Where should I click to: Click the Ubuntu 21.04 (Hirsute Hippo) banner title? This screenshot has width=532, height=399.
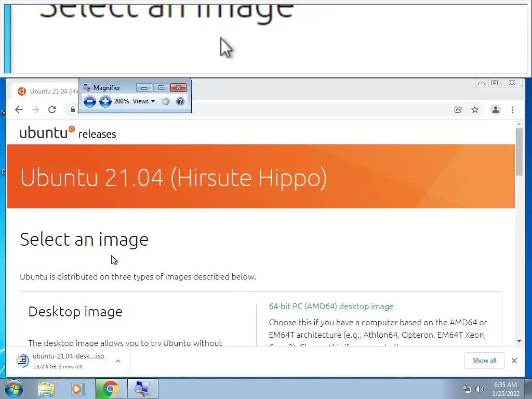click(x=174, y=177)
